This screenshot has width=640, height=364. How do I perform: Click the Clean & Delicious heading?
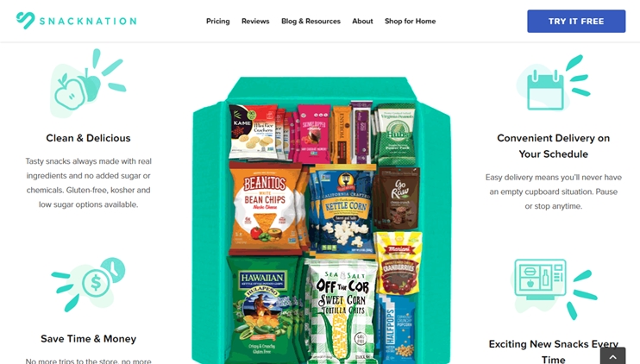point(88,138)
